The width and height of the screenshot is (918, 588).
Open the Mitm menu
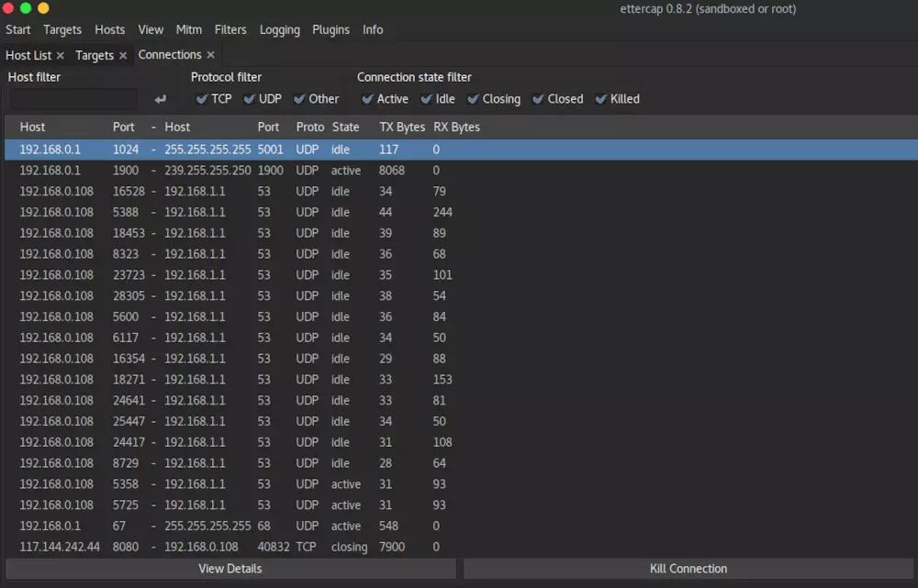click(x=188, y=30)
